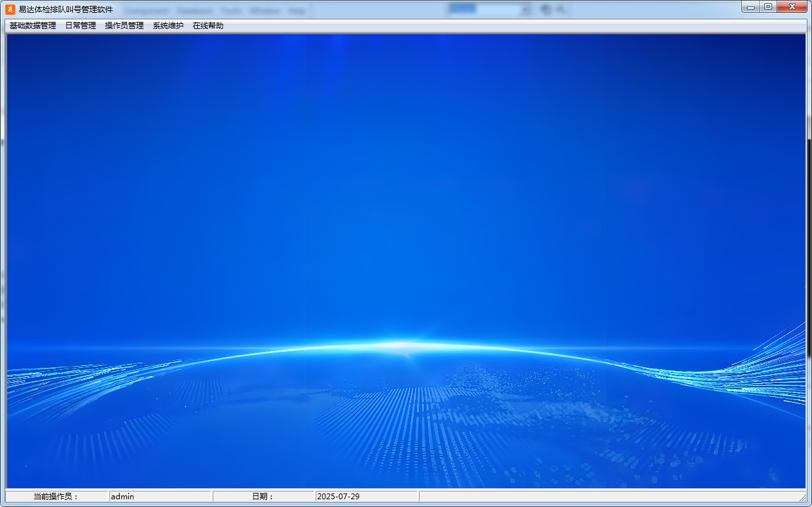This screenshot has width=812, height=507.
Task: Click the second small icon near the title combo box
Action: (x=559, y=9)
